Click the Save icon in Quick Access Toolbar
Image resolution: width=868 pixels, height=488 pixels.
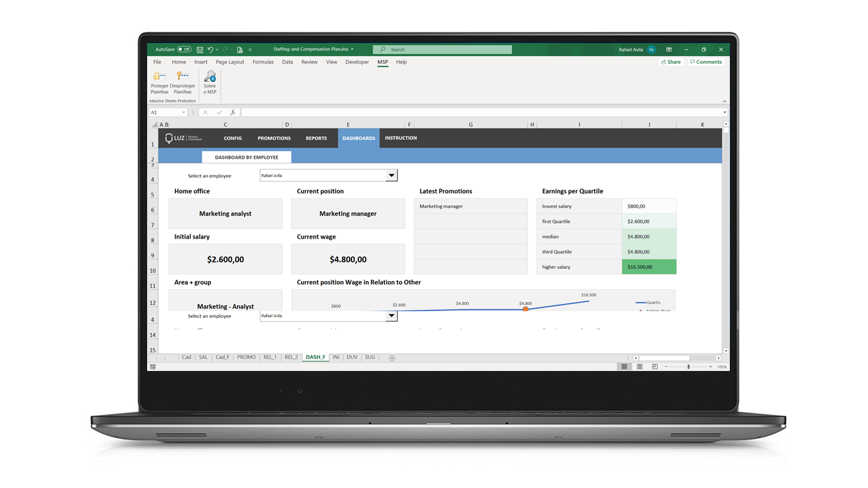200,49
